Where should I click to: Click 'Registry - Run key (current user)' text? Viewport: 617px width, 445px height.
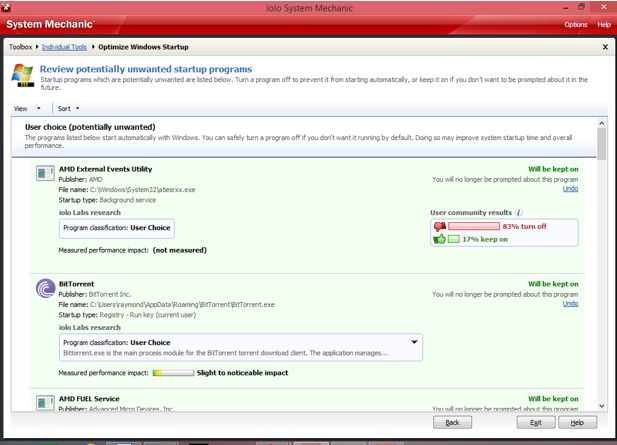(148, 315)
